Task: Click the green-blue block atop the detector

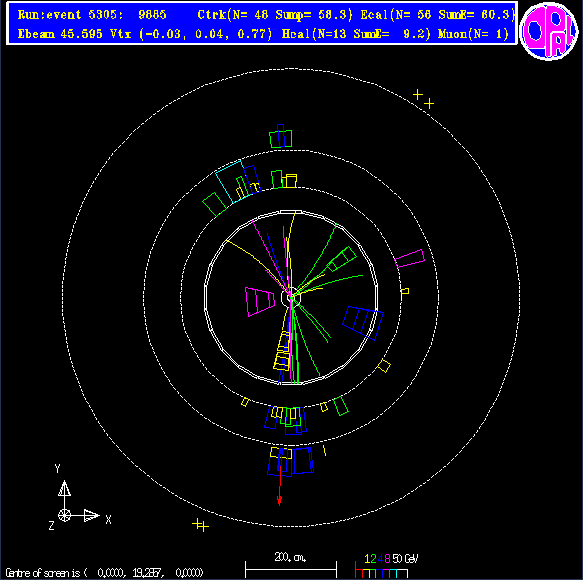Action: (281, 136)
